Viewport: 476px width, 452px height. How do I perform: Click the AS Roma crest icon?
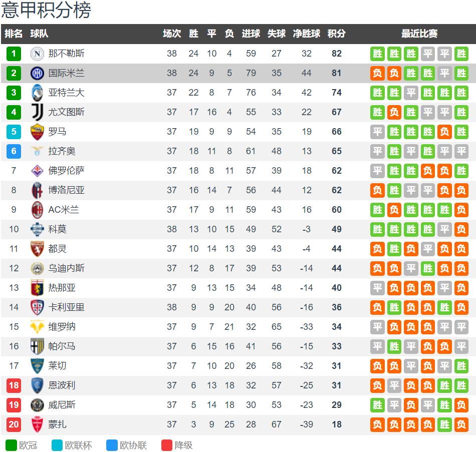pyautogui.click(x=37, y=132)
